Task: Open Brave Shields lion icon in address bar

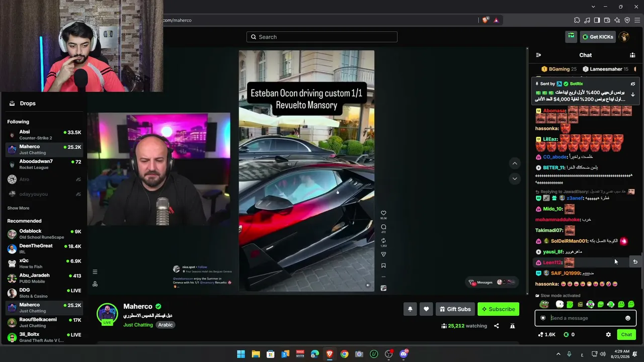Action: (485, 20)
